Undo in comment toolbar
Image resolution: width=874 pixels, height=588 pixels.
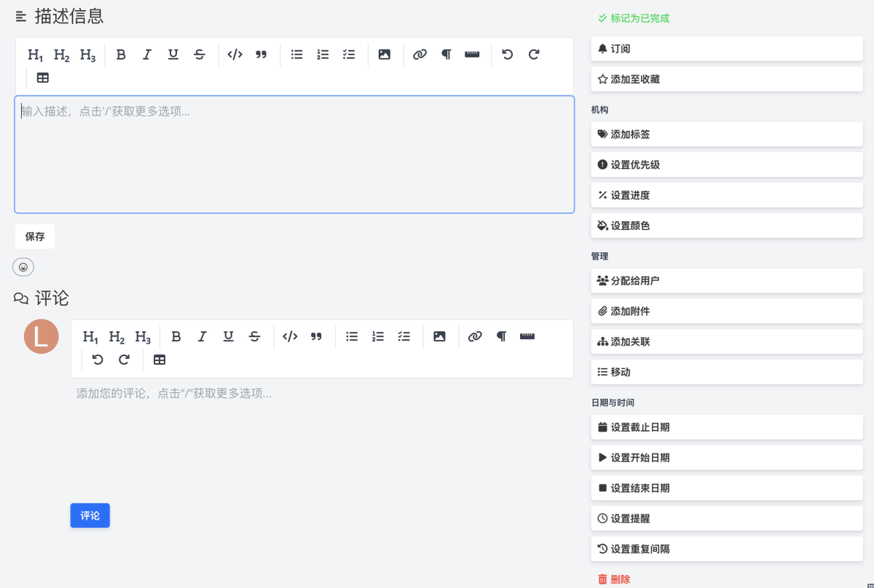point(98,360)
